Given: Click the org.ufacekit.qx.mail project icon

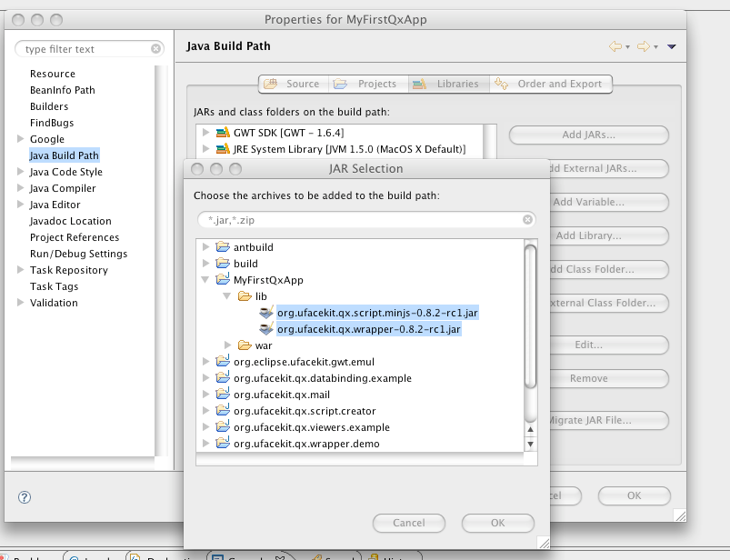Looking at the screenshot, I should tap(223, 394).
